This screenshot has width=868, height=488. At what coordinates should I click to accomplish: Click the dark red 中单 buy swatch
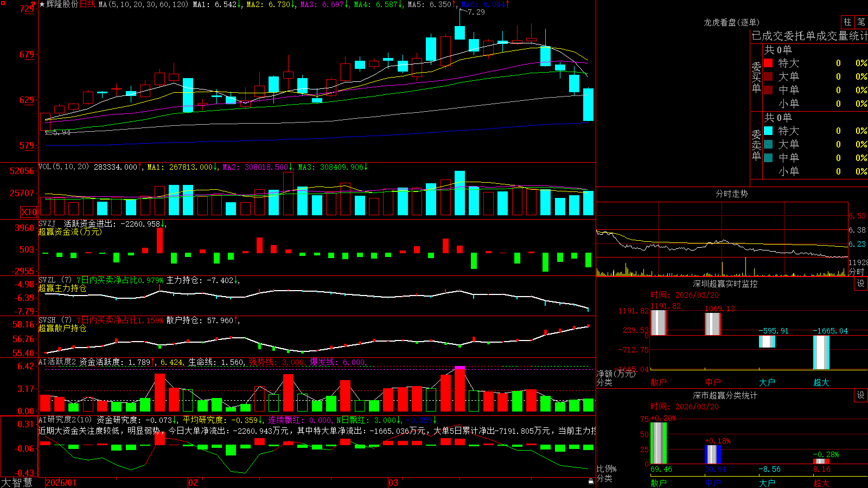[768, 90]
